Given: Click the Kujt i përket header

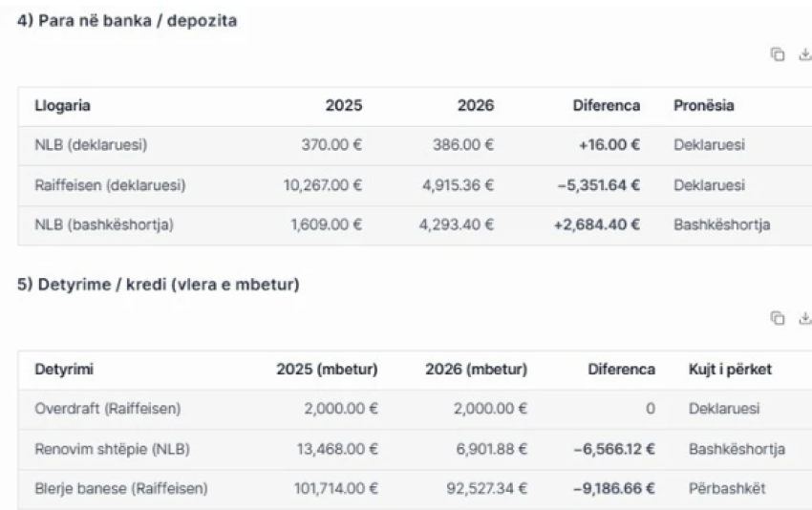Looking at the screenshot, I should [730, 370].
